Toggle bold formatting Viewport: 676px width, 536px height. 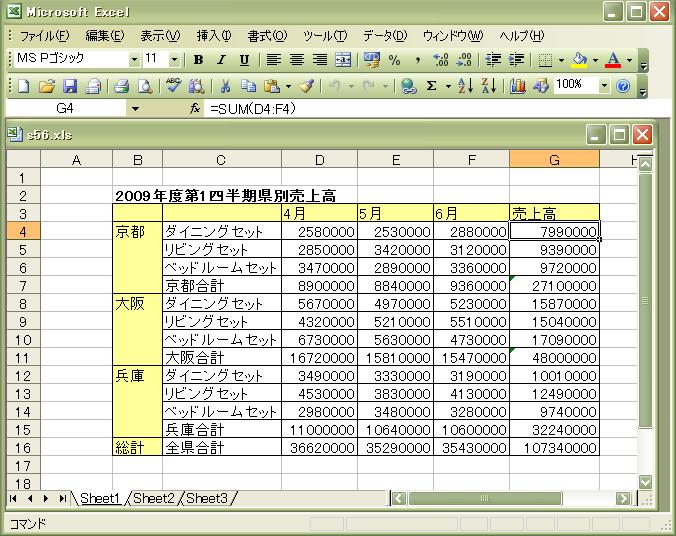click(x=198, y=60)
